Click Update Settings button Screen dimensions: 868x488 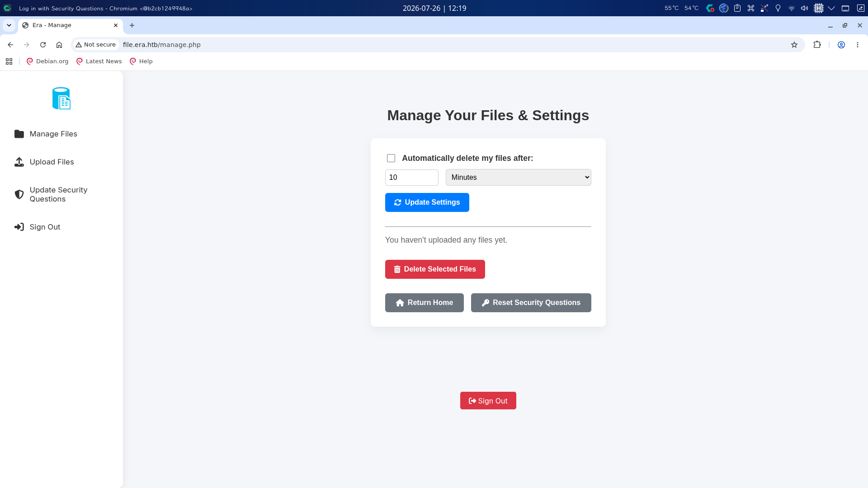tap(427, 202)
